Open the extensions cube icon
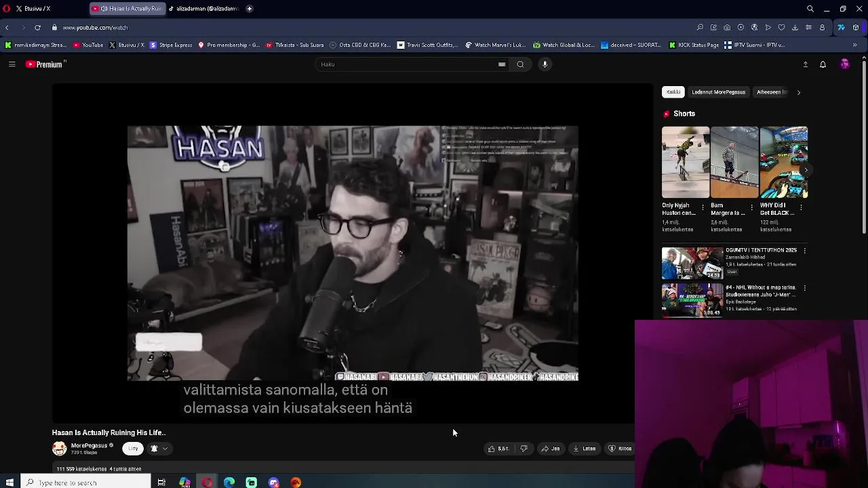This screenshot has width=868, height=488. (856, 28)
